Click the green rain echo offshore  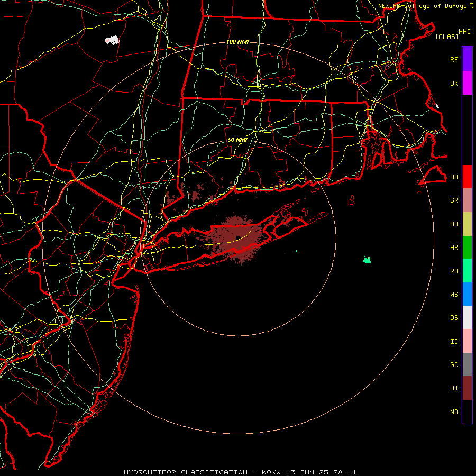[x=367, y=260]
